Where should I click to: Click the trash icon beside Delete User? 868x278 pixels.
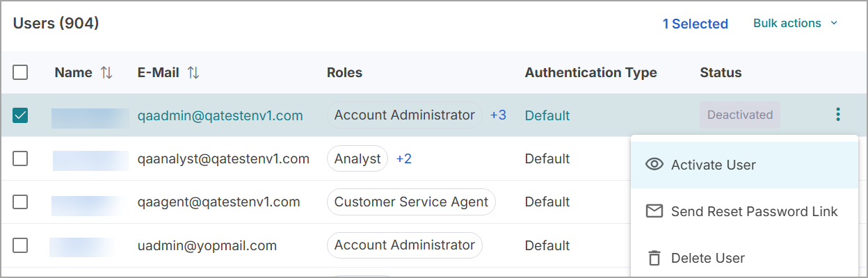tap(654, 258)
